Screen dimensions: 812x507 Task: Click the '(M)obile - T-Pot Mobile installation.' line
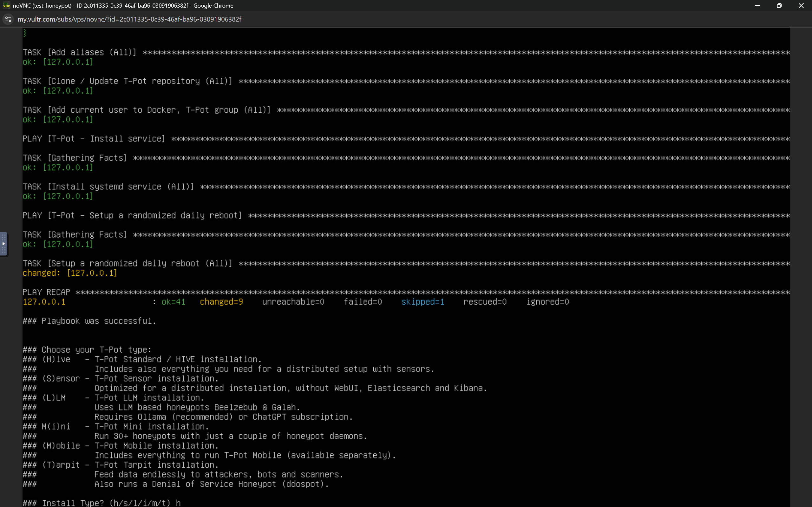coord(121,446)
